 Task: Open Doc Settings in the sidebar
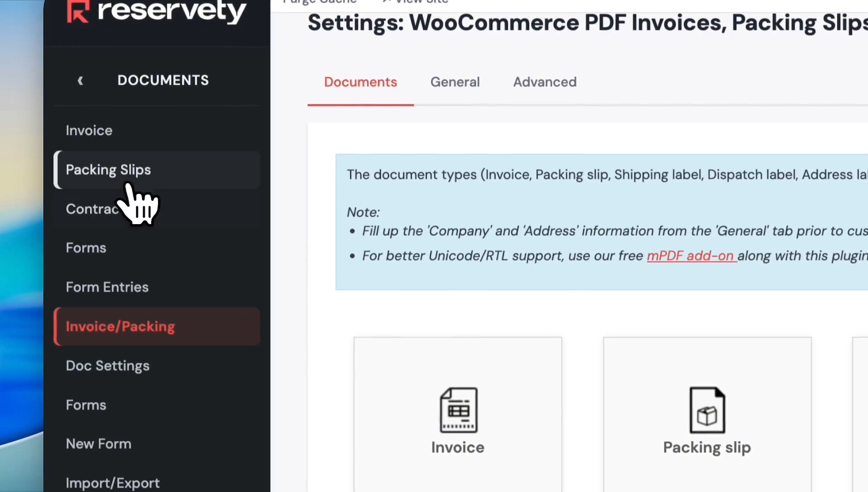coord(108,366)
